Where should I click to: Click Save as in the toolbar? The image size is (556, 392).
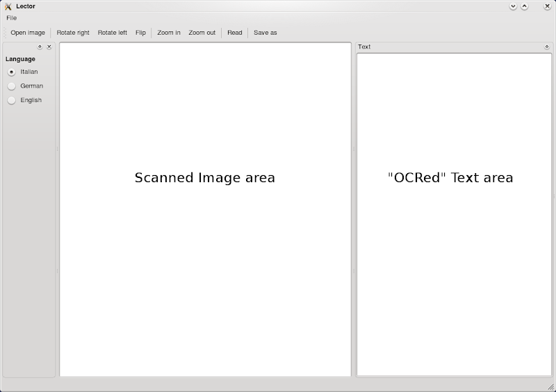(265, 33)
